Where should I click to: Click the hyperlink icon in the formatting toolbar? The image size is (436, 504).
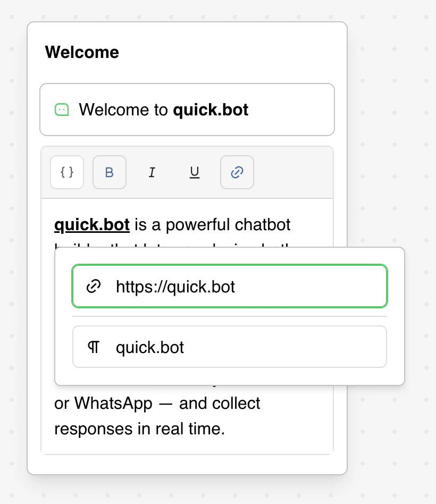pyautogui.click(x=237, y=172)
